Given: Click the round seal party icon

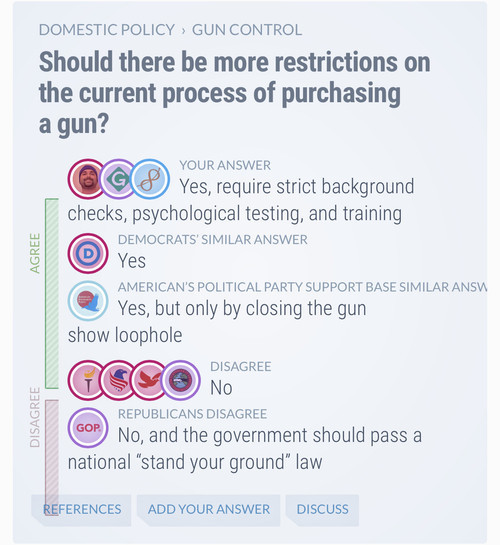Looking at the screenshot, I should (180, 380).
